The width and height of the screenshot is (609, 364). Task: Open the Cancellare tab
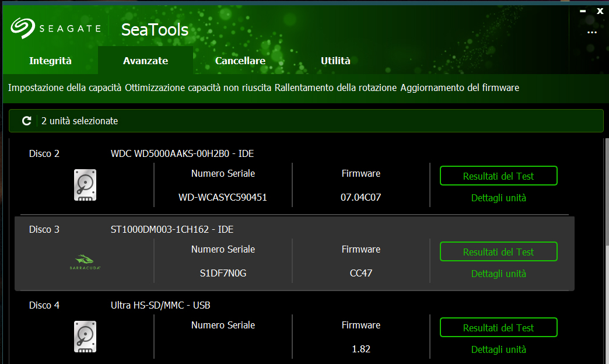point(240,61)
